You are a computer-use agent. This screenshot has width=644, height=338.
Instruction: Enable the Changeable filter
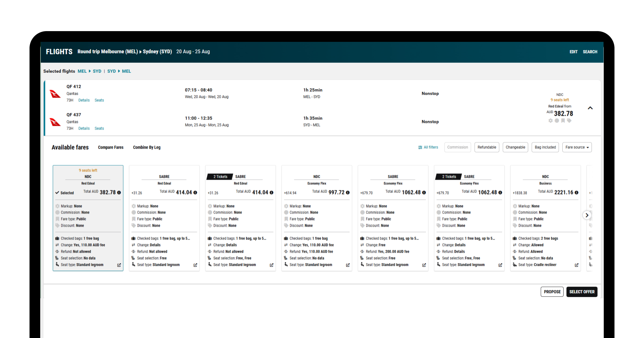(515, 147)
